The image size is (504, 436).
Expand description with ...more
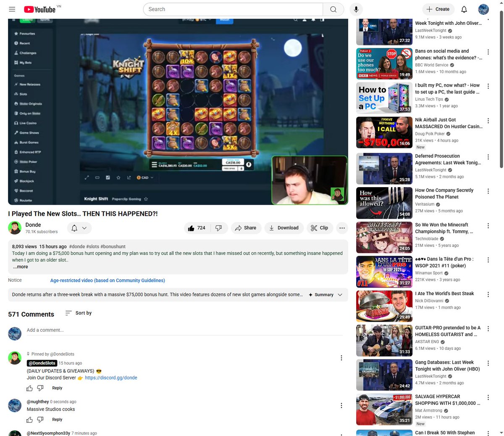tap(20, 267)
